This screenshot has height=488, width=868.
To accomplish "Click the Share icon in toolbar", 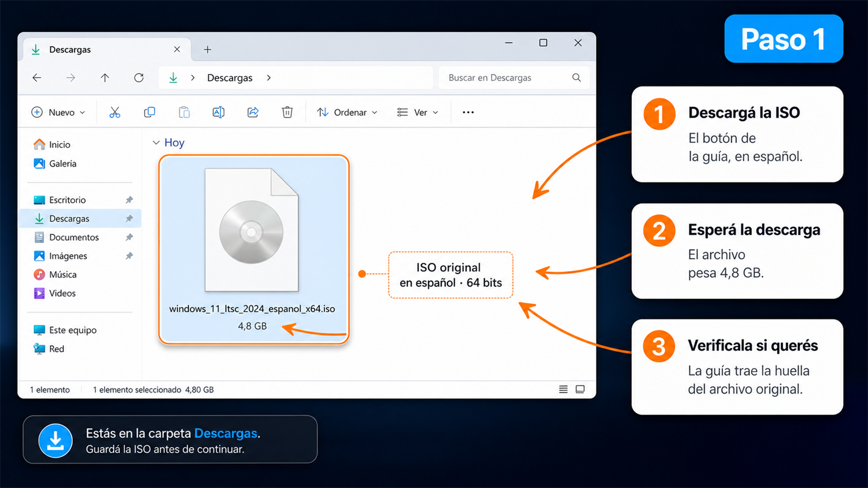I will click(253, 112).
